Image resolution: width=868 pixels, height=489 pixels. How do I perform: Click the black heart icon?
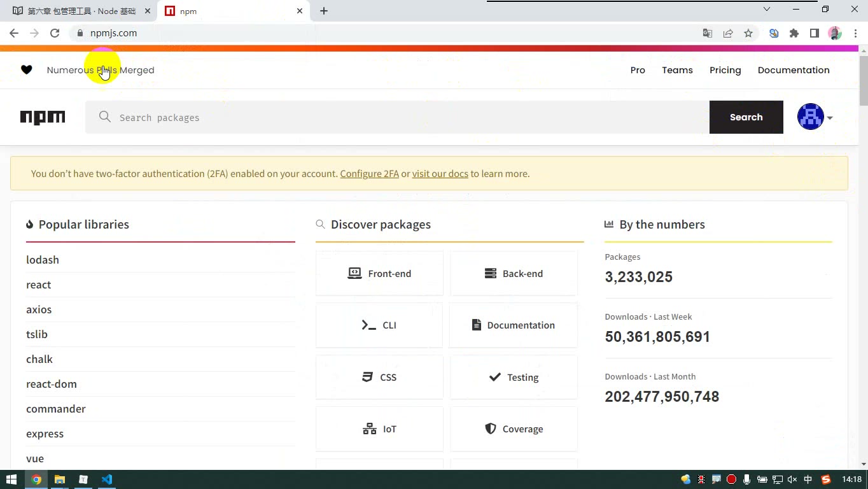pos(26,70)
